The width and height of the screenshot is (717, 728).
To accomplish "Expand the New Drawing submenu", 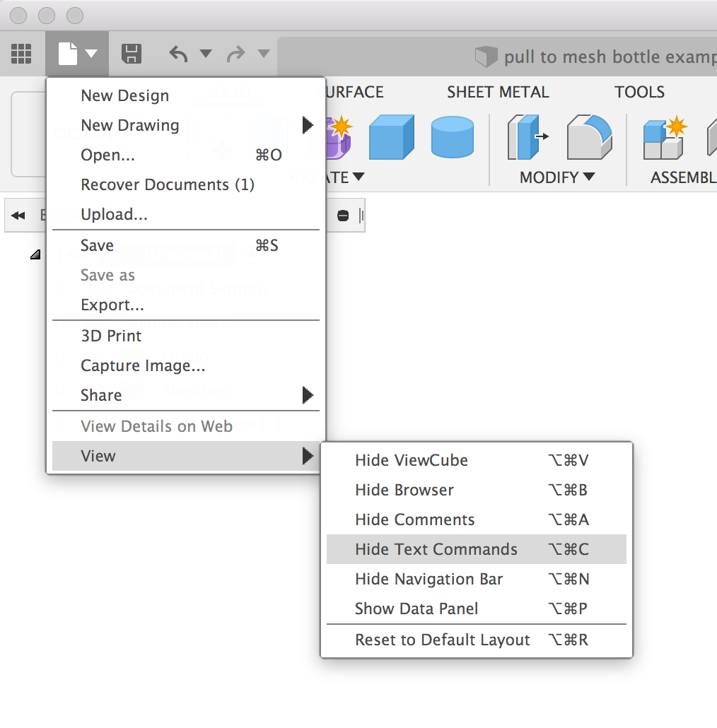I will pos(186,125).
